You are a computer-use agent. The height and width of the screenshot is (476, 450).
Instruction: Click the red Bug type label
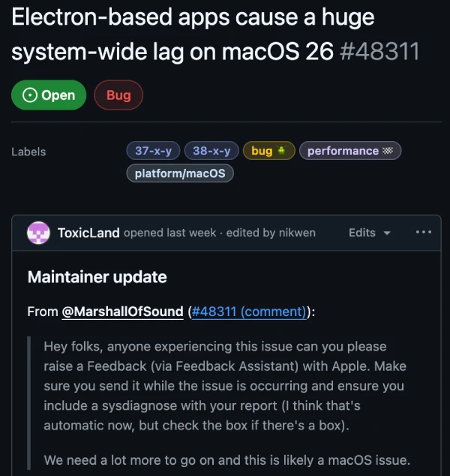point(118,95)
